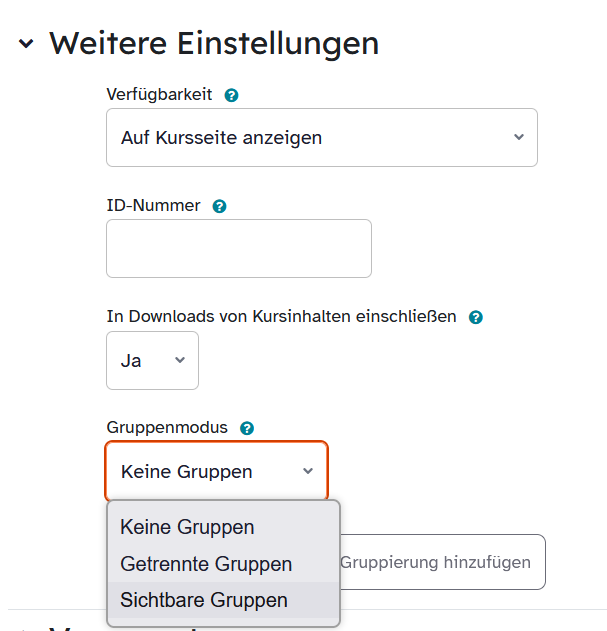This screenshot has width=607, height=631.
Task: Click the ID-Nummer help icon
Action: point(220,206)
